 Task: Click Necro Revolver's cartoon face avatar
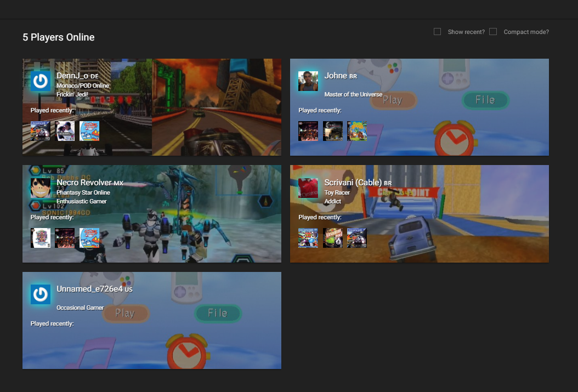[40, 188]
